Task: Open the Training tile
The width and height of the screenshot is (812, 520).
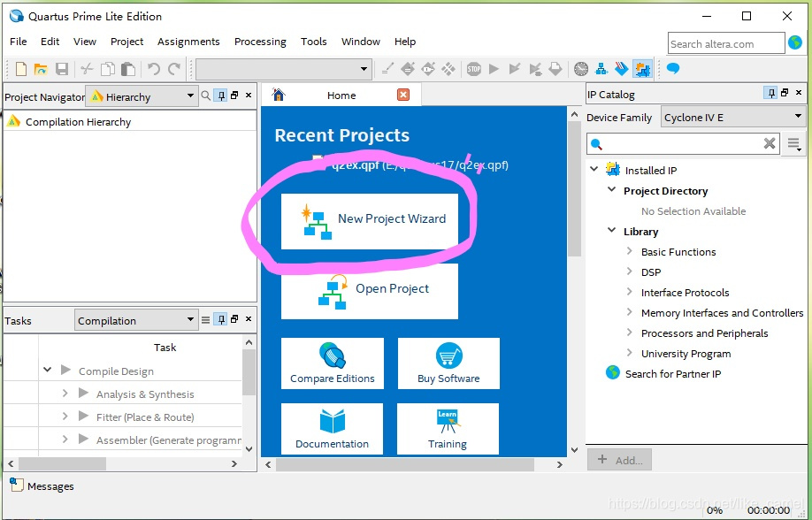Action: point(448,429)
